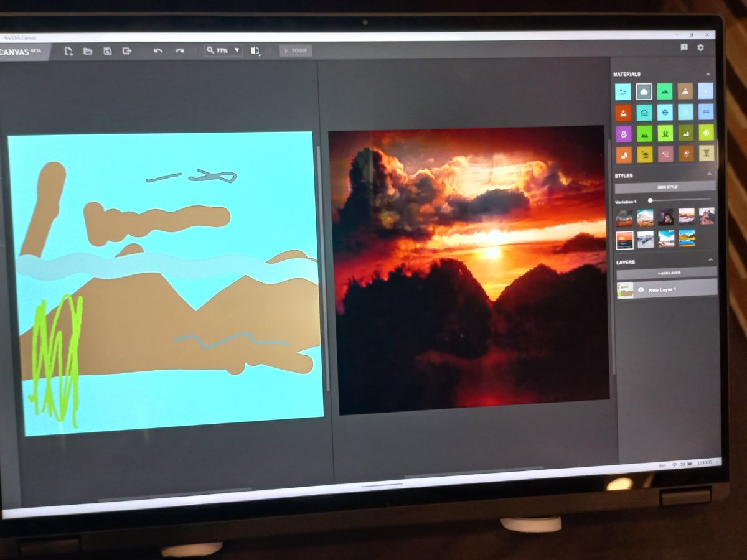Select the cyan sky material
747x560 pixels.
pos(623,92)
